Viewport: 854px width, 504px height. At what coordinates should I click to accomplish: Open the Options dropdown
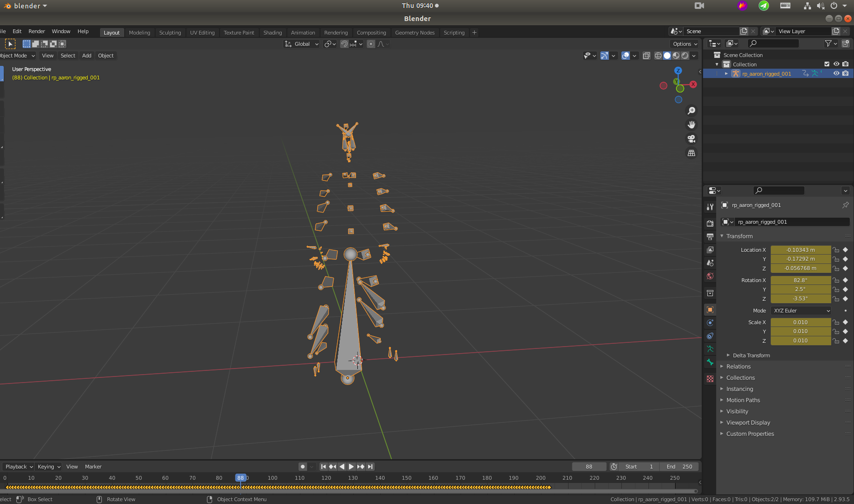(685, 44)
